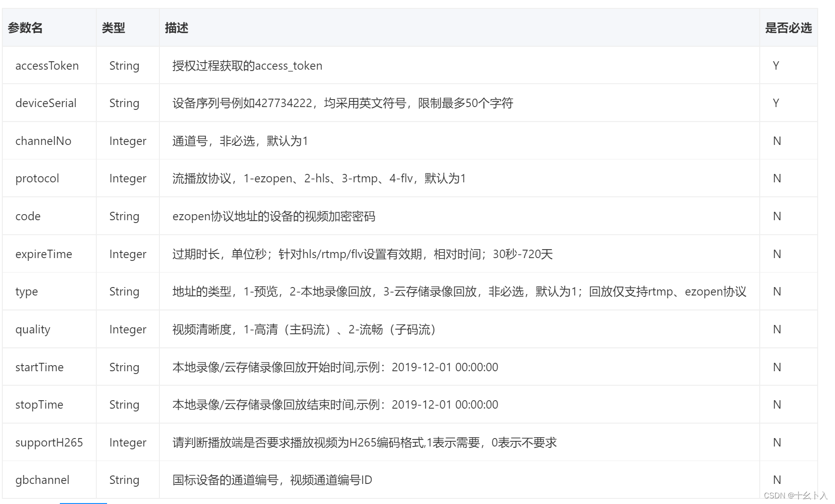835x504 pixels.
Task: Click the Y required value for deviceSerial
Action: click(x=776, y=103)
